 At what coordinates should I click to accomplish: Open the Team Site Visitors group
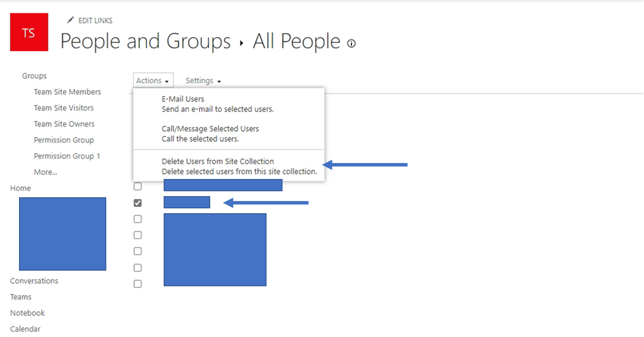coord(64,108)
